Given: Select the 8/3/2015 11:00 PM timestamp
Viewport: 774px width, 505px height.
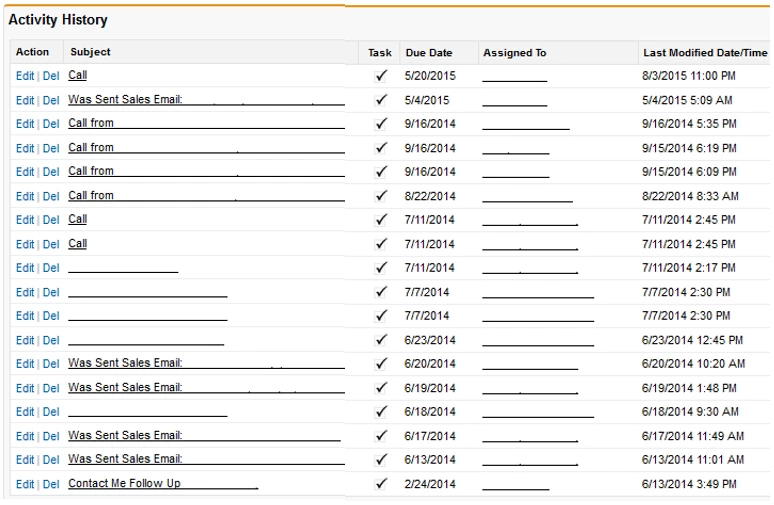Looking at the screenshot, I should click(689, 76).
